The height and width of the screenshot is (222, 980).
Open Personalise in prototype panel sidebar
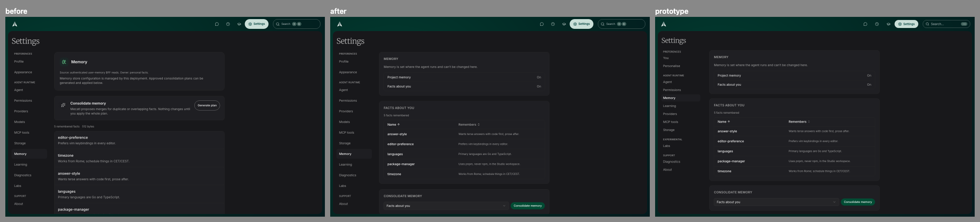(x=681, y=66)
